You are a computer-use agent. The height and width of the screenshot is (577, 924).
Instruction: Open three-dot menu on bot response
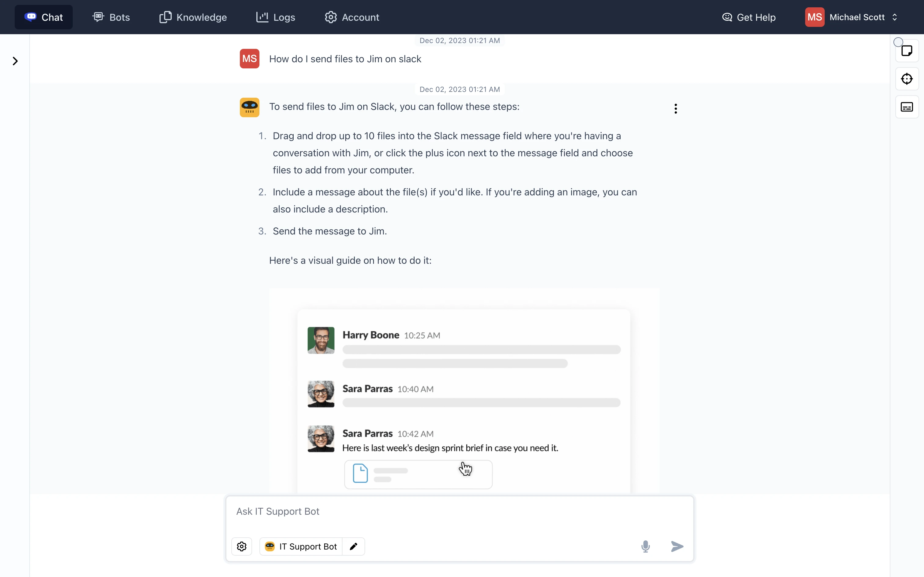coord(676,109)
